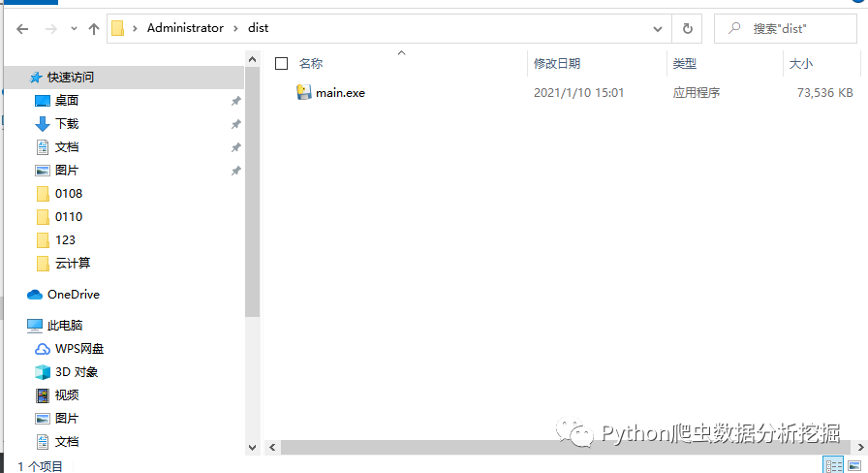Click the 应用程序 type cell
868x473 pixels.
[697, 92]
